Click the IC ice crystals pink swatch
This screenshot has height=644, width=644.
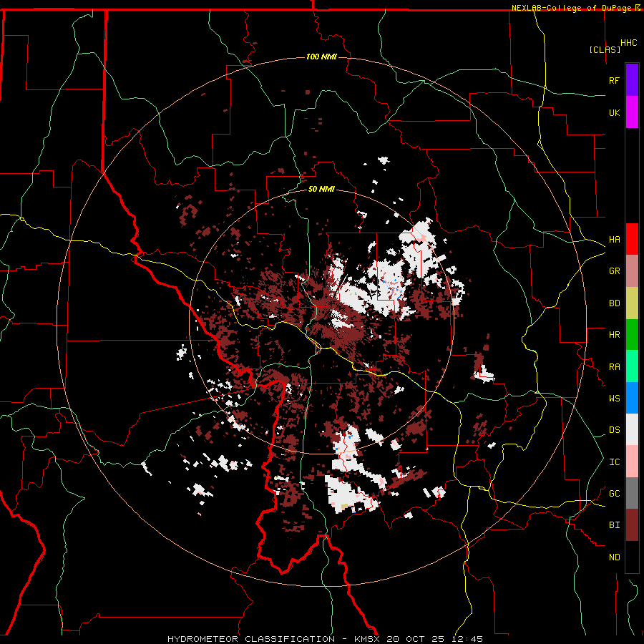pyautogui.click(x=632, y=462)
